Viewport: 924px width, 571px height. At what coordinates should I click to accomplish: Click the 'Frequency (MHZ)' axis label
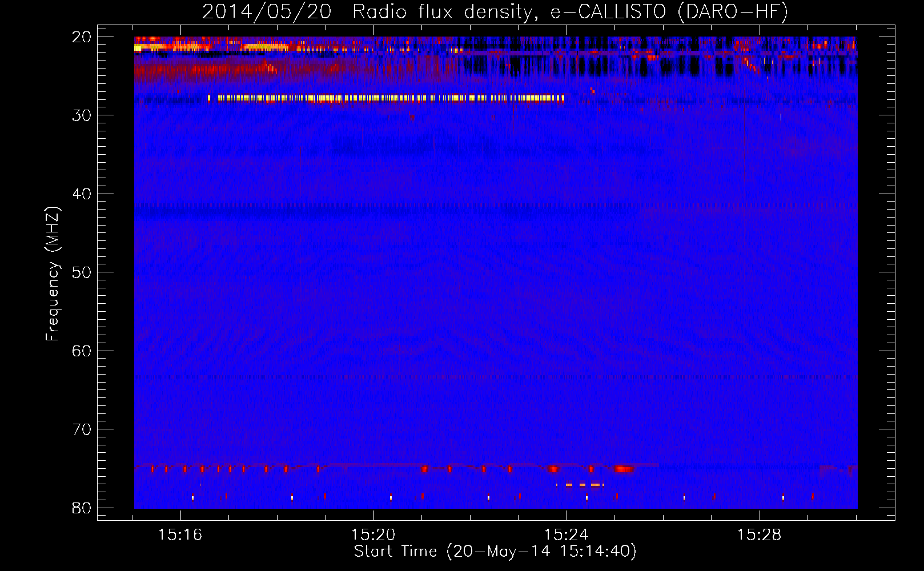point(53,274)
